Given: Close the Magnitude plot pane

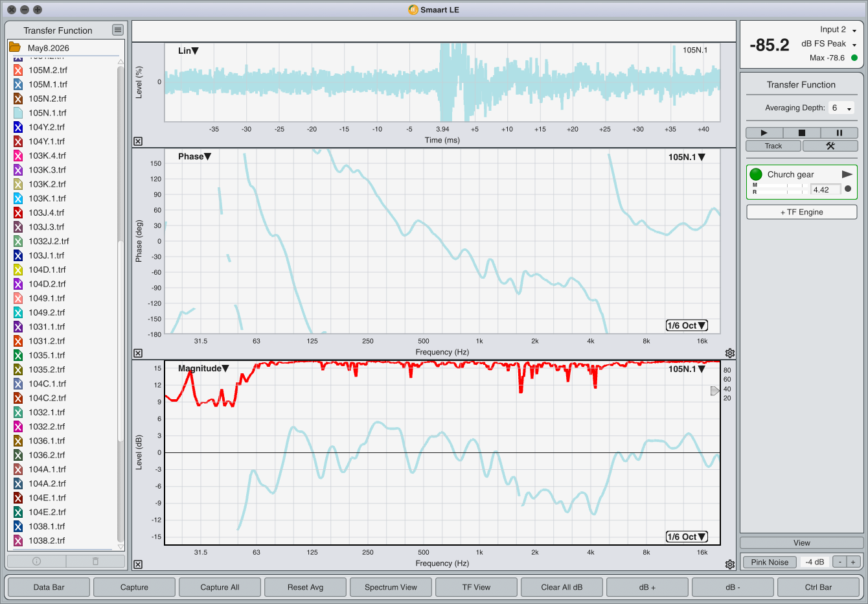Looking at the screenshot, I should pos(138,564).
